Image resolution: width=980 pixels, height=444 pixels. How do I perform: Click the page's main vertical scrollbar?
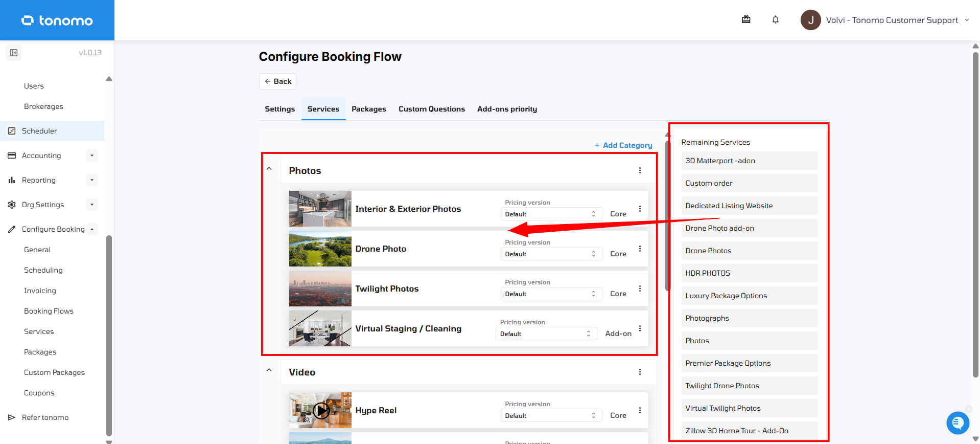pyautogui.click(x=975, y=215)
